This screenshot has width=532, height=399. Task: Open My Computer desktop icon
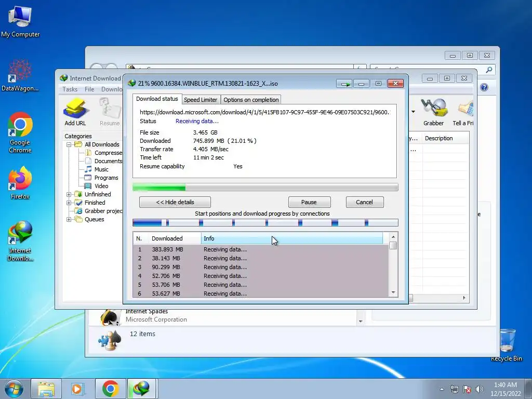pos(20,22)
